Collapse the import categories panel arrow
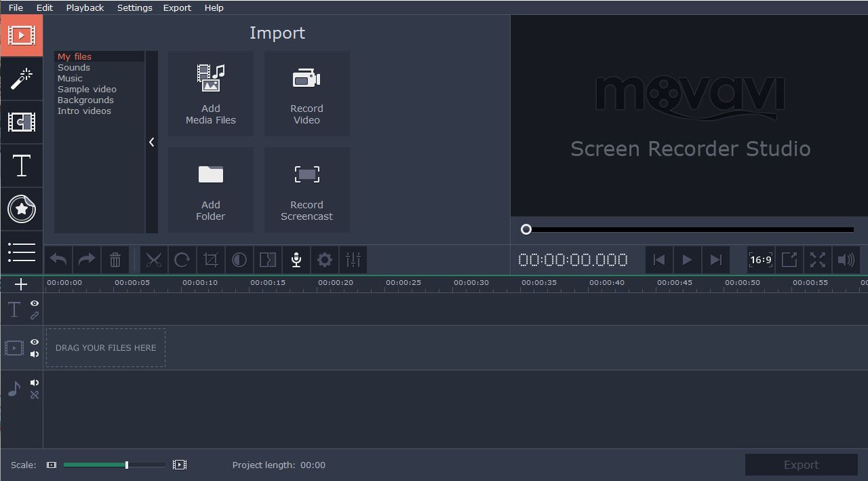Viewport: 868px width, 481px height. (151, 142)
